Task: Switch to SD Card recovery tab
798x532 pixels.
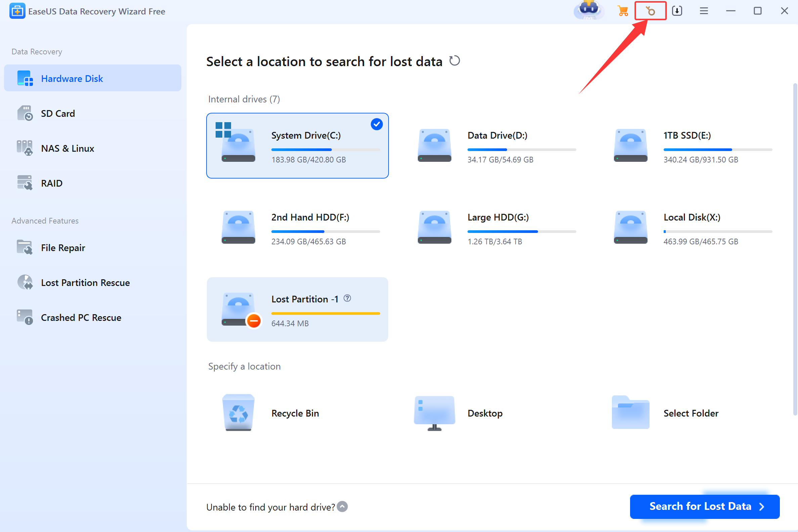Action: click(x=58, y=113)
